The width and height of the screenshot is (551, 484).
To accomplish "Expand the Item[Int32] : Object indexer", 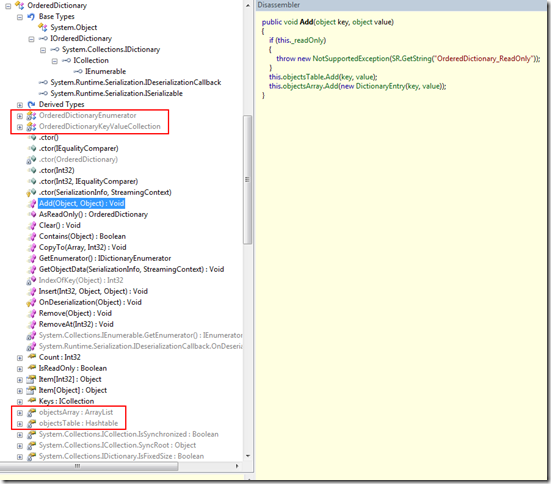I will pos(20,380).
